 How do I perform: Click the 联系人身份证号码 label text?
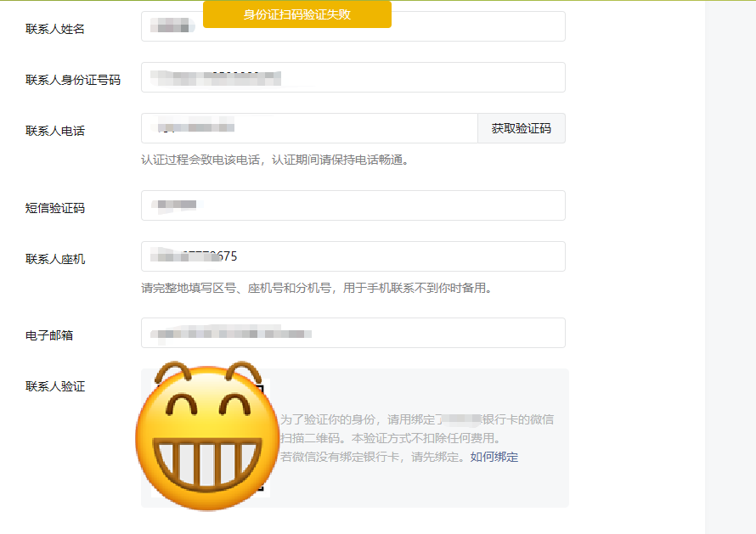click(x=73, y=80)
